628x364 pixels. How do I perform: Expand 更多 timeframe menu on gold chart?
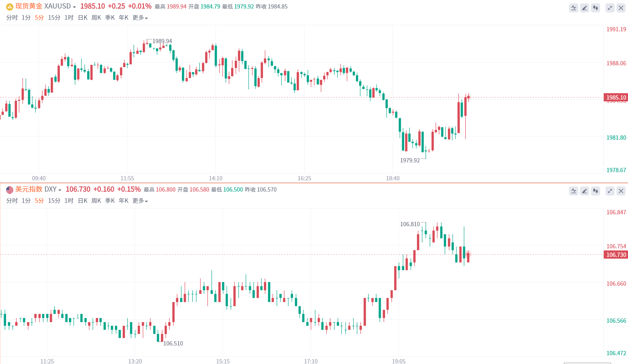click(x=140, y=18)
